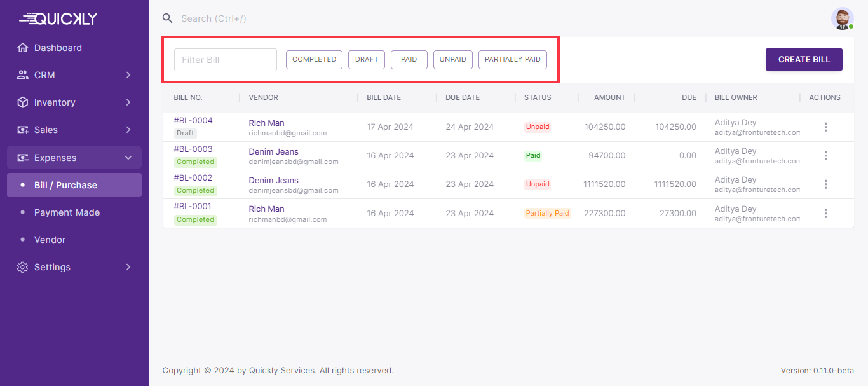Toggle the Completed filter chip
This screenshot has height=386, width=868.
point(314,60)
